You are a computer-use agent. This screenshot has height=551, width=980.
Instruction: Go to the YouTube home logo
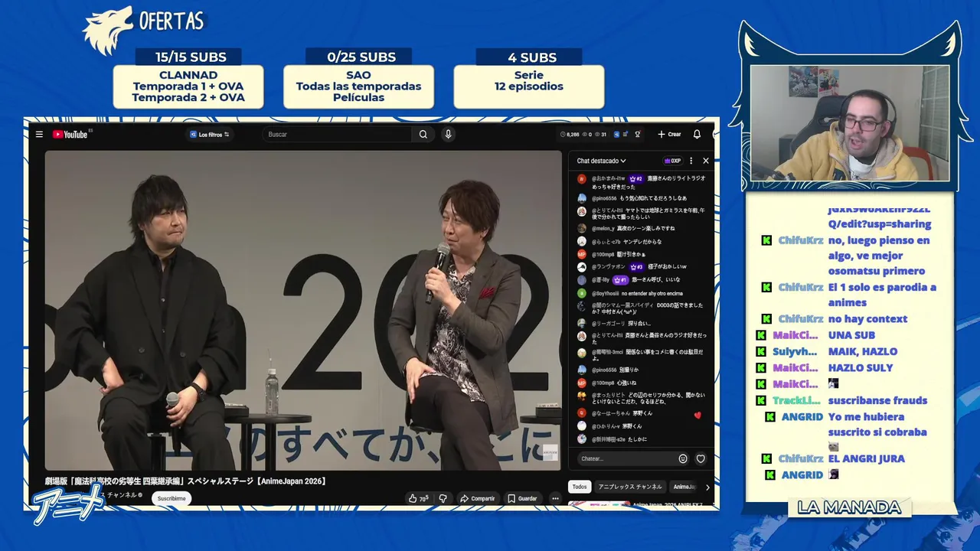click(x=70, y=134)
